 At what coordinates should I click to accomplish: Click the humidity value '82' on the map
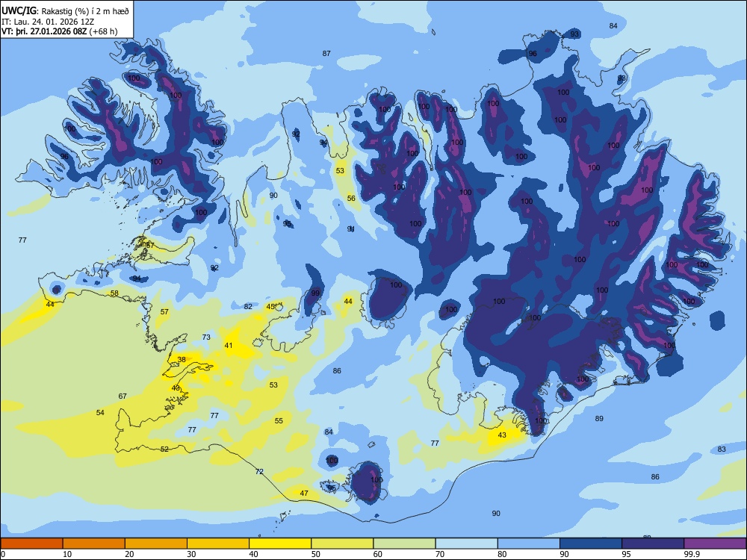click(x=248, y=307)
